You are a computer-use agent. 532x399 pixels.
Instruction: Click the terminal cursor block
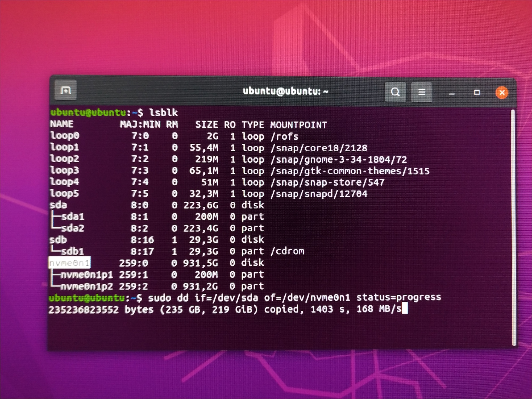pyautogui.click(x=405, y=309)
